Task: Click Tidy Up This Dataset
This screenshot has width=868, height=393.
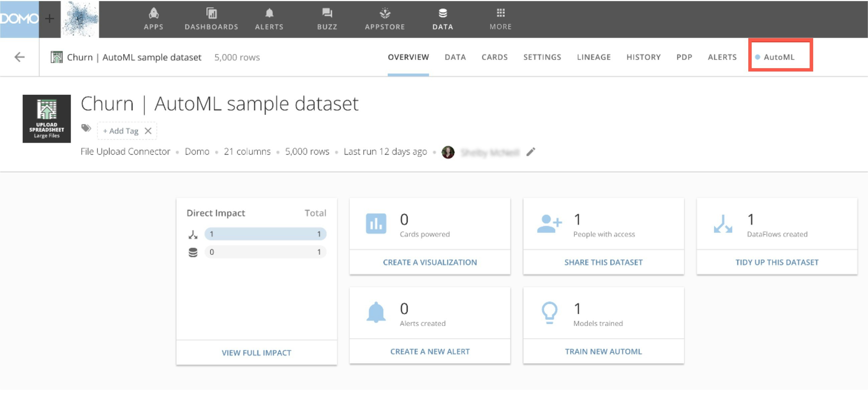Action: (777, 262)
